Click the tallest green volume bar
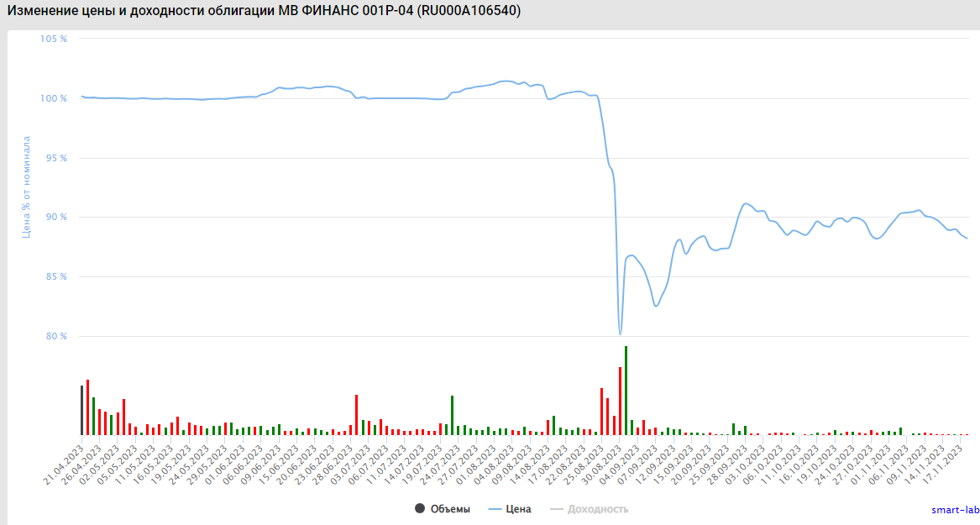 coord(626,391)
